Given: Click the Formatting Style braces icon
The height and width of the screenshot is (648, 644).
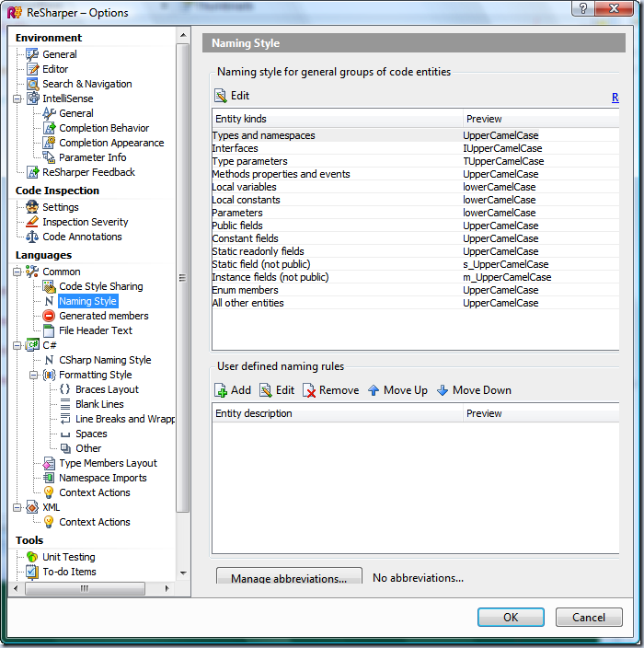Looking at the screenshot, I should pos(49,375).
